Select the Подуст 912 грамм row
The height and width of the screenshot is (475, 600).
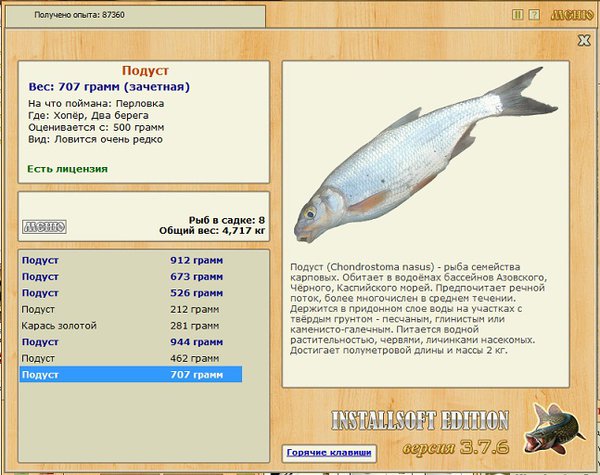(131, 260)
